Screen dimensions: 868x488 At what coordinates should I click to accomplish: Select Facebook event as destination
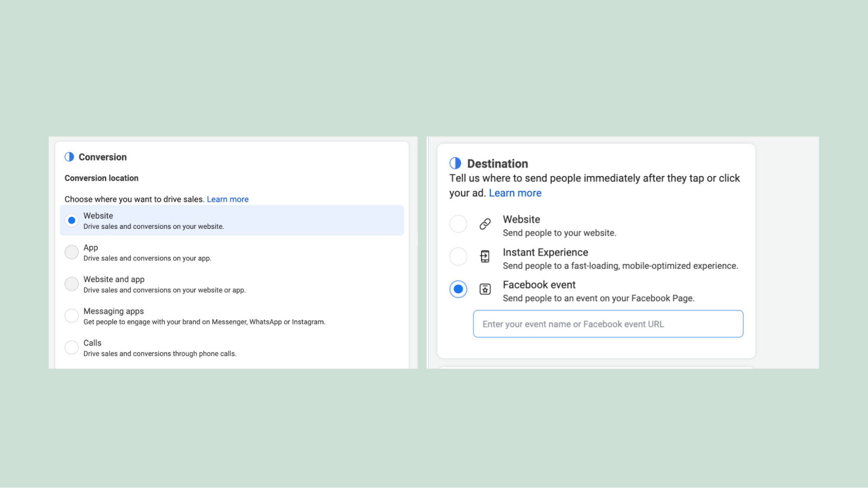pyautogui.click(x=458, y=288)
